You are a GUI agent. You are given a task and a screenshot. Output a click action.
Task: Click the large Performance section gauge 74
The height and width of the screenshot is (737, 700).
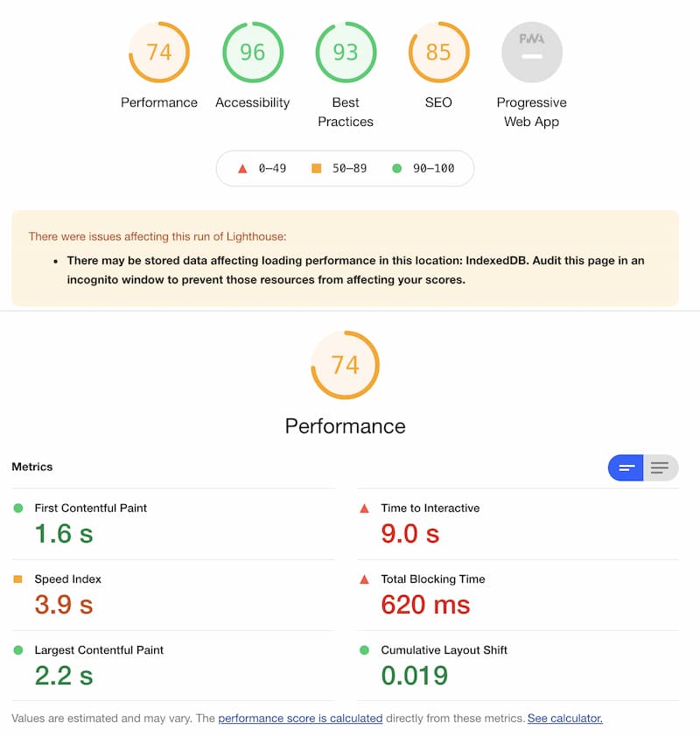[346, 365]
